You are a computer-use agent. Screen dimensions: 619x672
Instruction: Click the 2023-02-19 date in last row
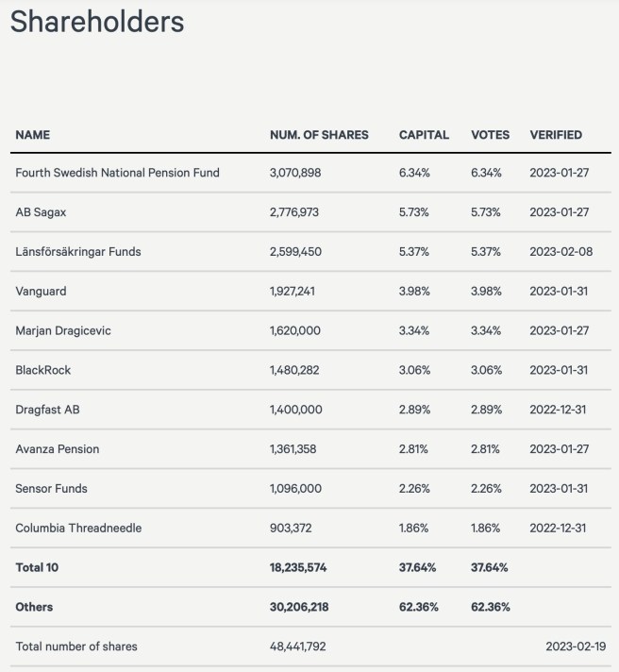coord(576,647)
